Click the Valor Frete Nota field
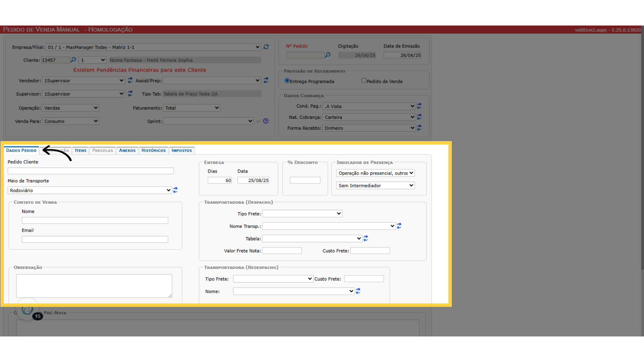This screenshot has width=644, height=362. (x=282, y=251)
